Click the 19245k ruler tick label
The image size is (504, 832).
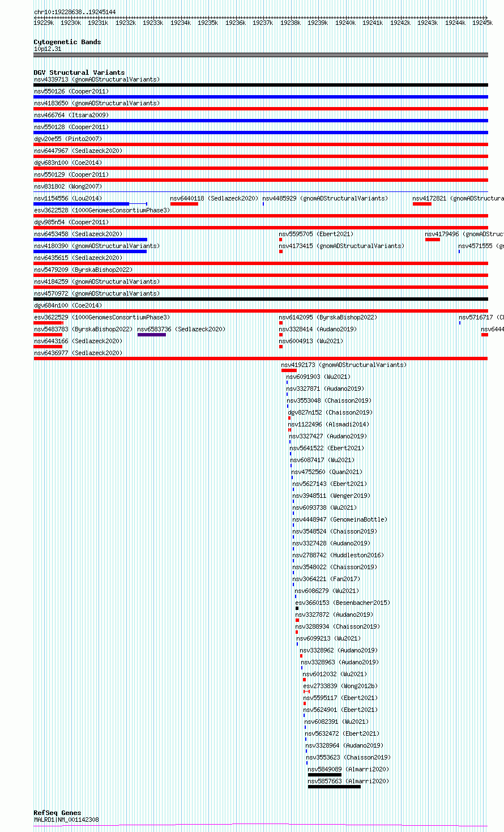[x=482, y=23]
